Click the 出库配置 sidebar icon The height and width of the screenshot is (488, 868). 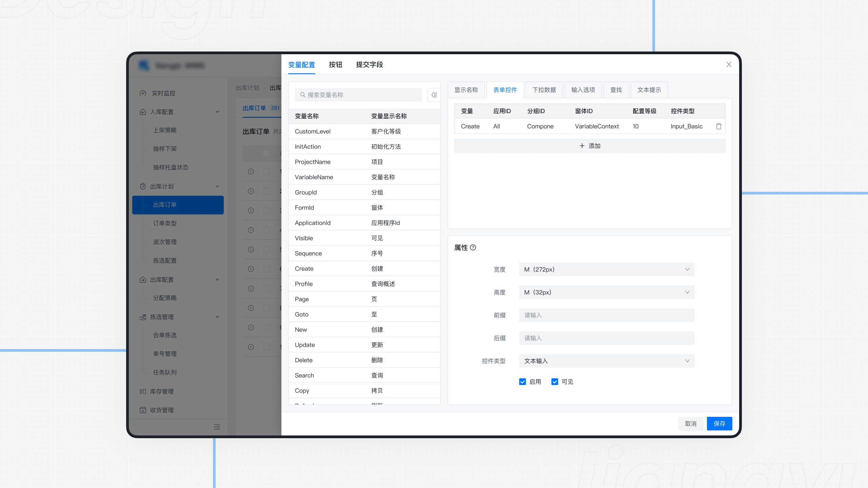pyautogui.click(x=143, y=280)
